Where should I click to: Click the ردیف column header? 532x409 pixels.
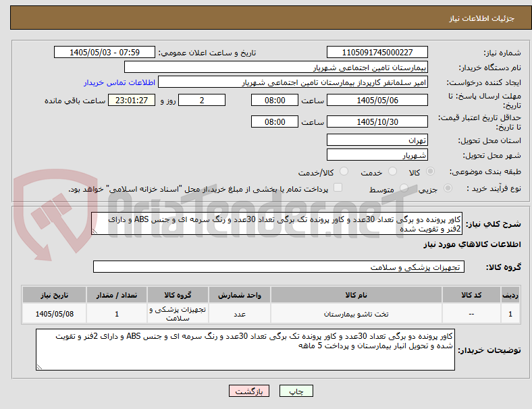pos(510,295)
